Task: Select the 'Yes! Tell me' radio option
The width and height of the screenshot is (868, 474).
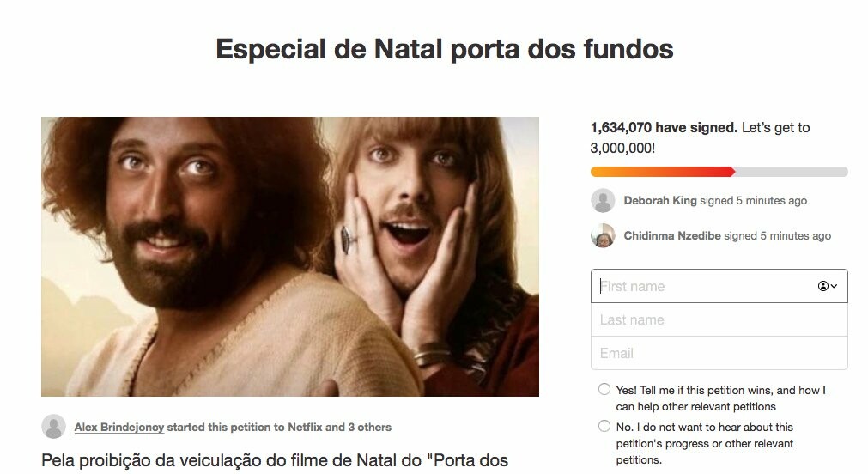Action: coord(604,389)
